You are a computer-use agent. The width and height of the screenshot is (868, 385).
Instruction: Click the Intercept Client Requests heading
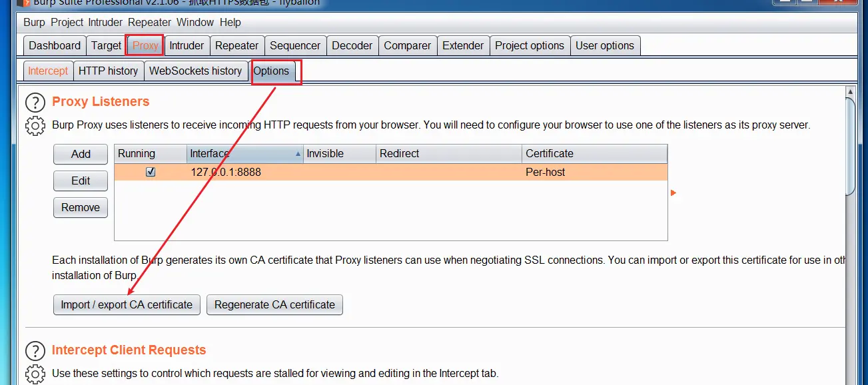click(x=129, y=350)
